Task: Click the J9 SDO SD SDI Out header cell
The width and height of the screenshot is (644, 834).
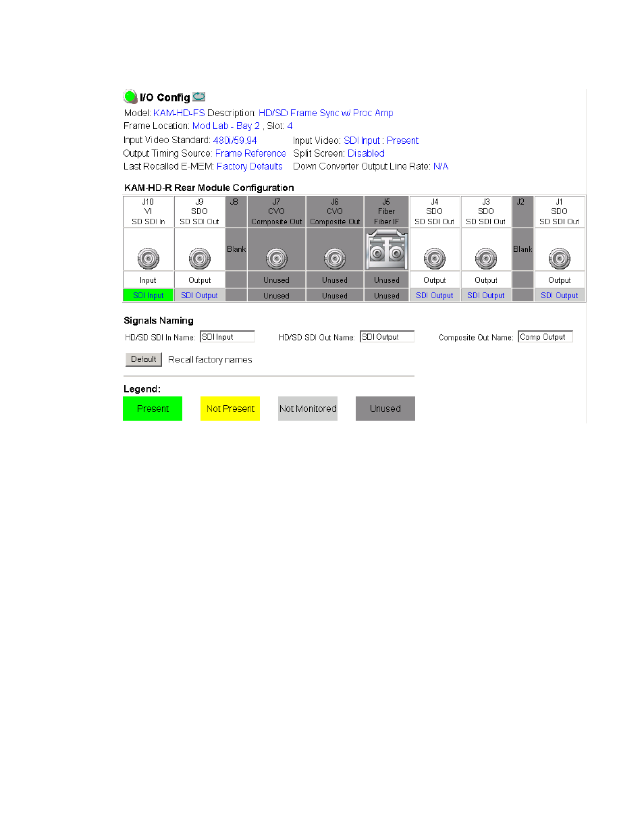Action: [x=200, y=211]
